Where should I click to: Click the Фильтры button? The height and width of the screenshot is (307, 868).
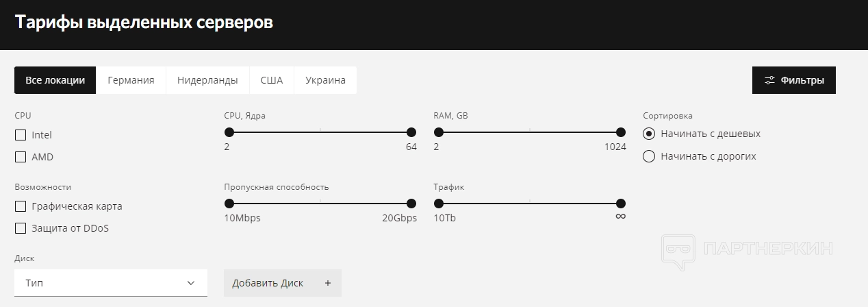click(793, 80)
